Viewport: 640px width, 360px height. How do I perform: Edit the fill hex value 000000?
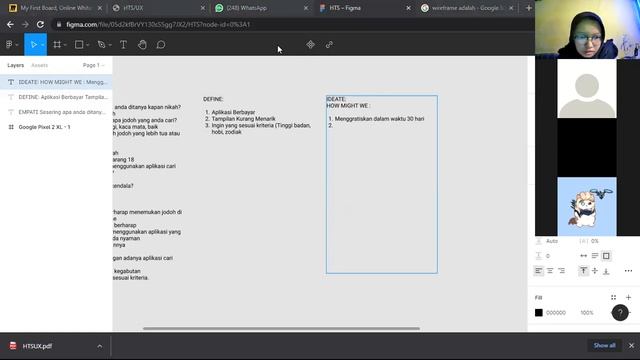pyautogui.click(x=556, y=313)
